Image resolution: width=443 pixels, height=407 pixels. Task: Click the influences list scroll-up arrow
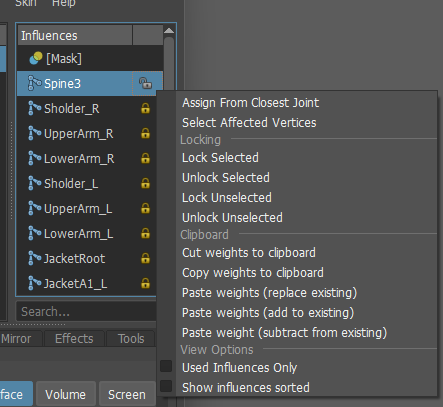[169, 31]
